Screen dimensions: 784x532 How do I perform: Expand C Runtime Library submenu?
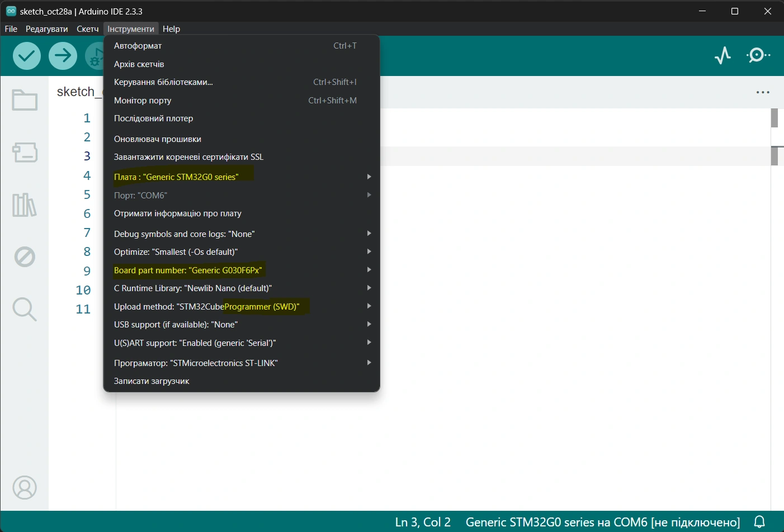coord(242,288)
